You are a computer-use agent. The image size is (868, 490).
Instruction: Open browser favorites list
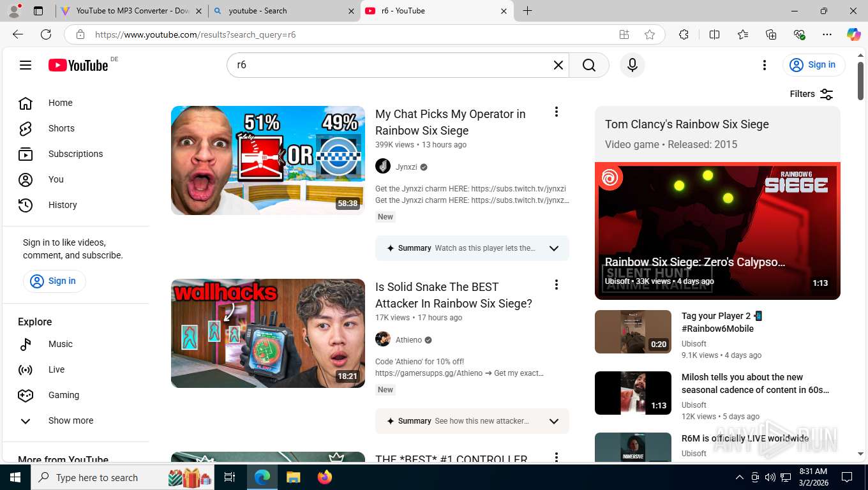(743, 34)
